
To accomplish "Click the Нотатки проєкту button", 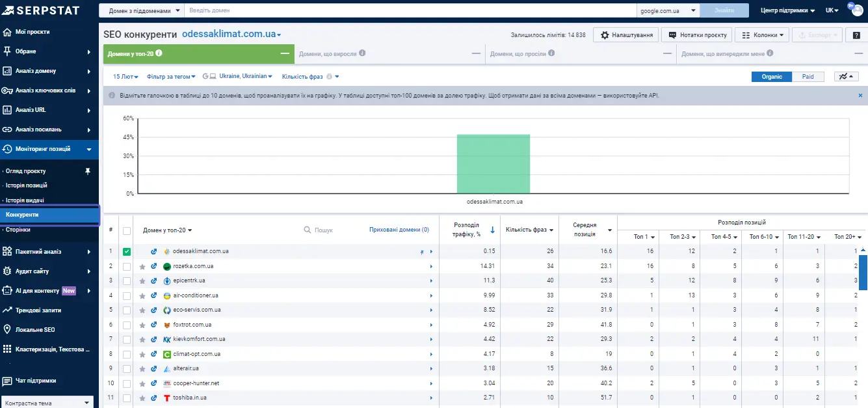I will click(x=697, y=35).
